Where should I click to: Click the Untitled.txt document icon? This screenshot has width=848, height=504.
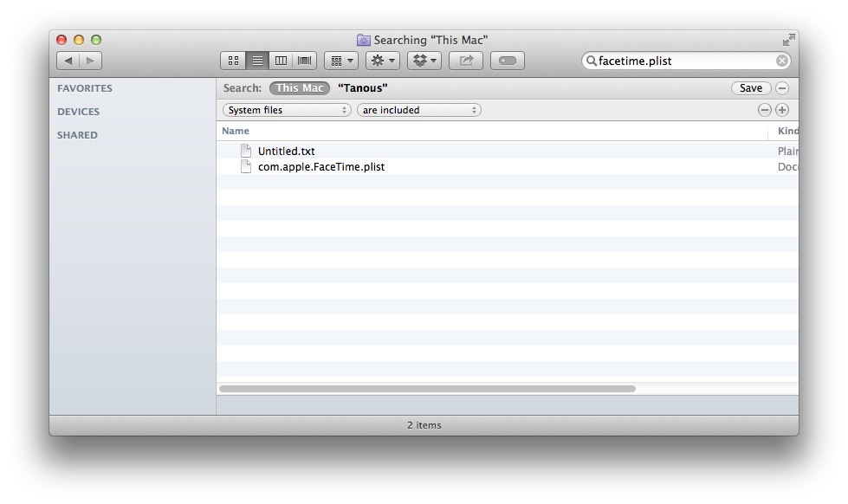[x=246, y=151]
